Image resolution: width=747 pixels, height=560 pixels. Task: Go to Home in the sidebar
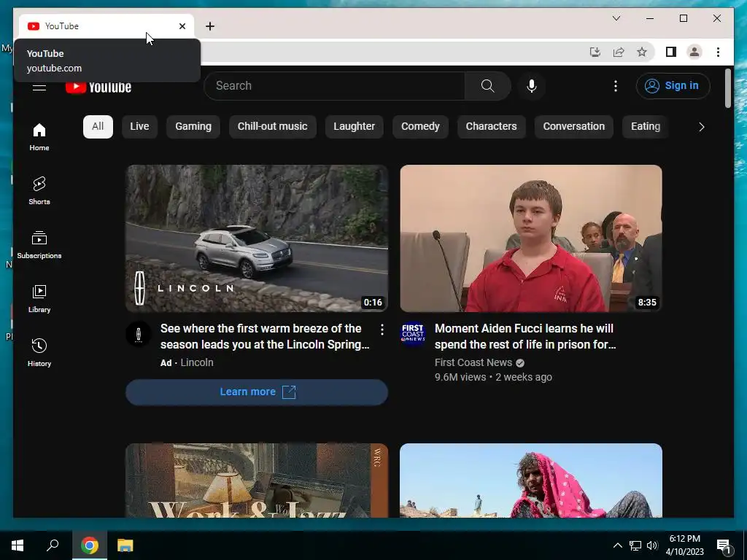click(39, 137)
